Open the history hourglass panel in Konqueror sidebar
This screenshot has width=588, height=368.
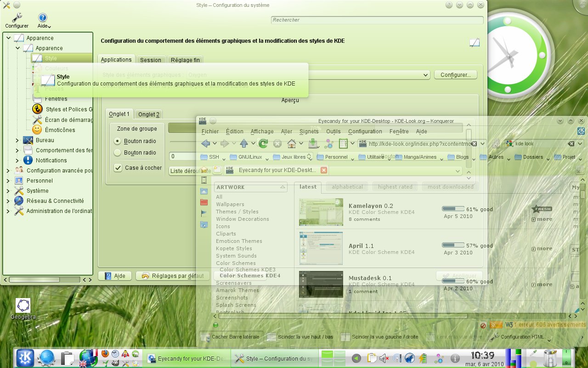[x=204, y=180]
